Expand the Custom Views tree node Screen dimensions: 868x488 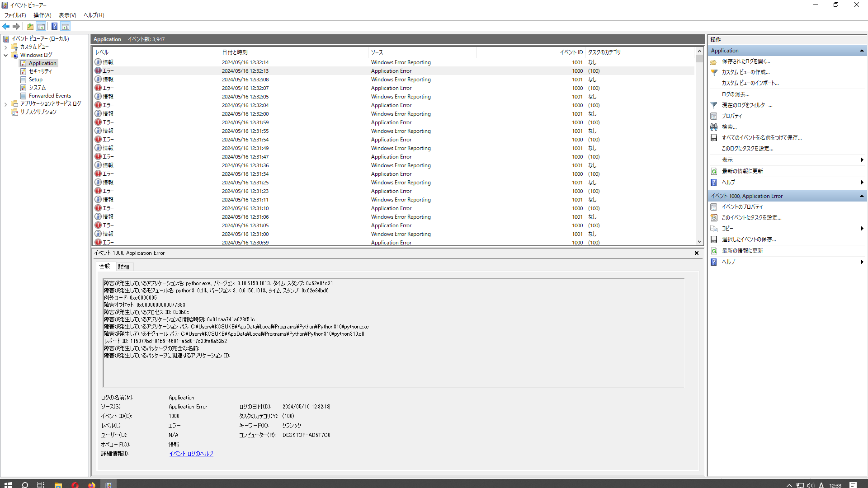(5, 47)
